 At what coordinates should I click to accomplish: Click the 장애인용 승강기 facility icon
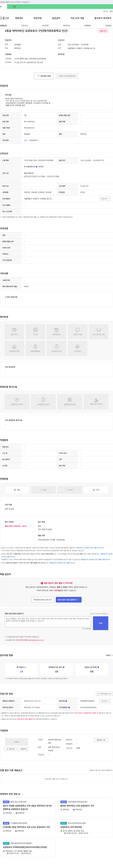coord(43,402)
